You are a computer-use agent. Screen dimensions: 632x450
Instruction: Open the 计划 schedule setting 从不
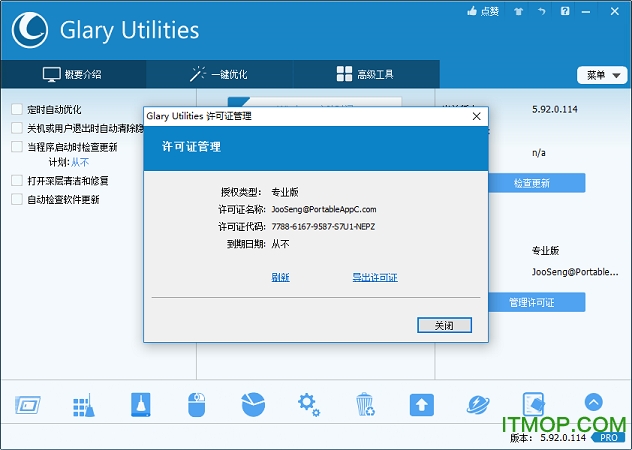(x=79, y=162)
